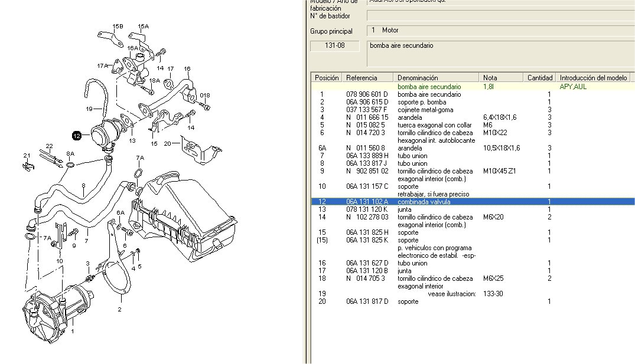The height and width of the screenshot is (364, 635).
Task: Click the subgroup field showing 131-08
Action: click(x=334, y=45)
